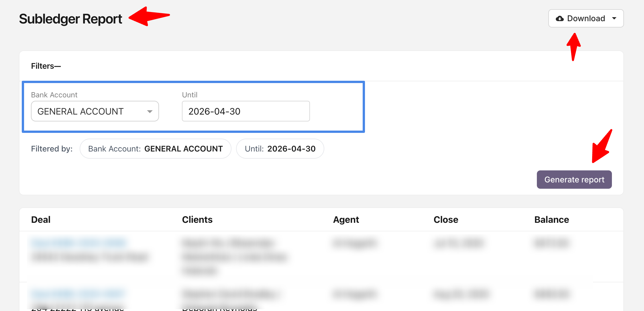Open the Download dropdown caret

click(x=614, y=19)
